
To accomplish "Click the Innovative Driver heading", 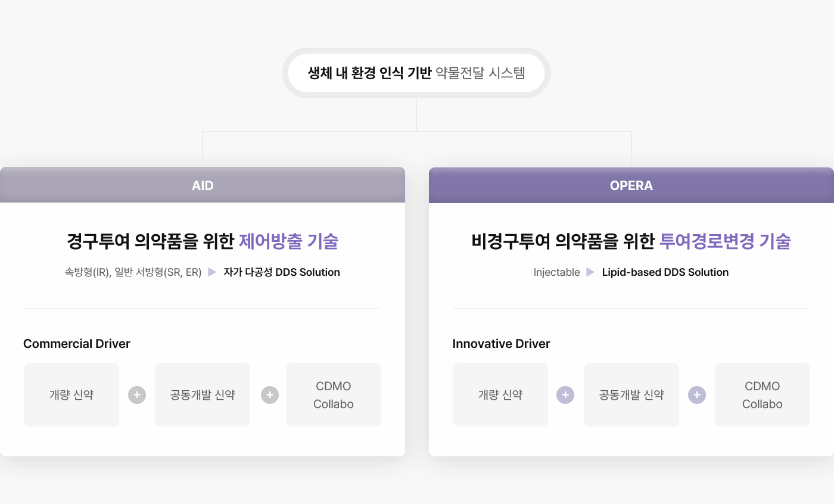I will tap(502, 344).
